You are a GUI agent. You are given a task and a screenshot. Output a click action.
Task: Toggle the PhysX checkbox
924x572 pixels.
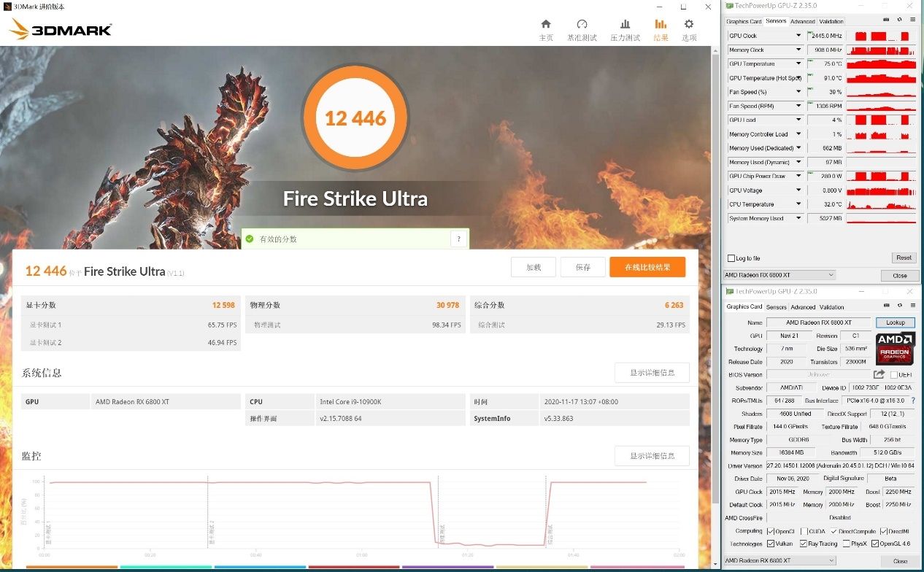(x=846, y=544)
